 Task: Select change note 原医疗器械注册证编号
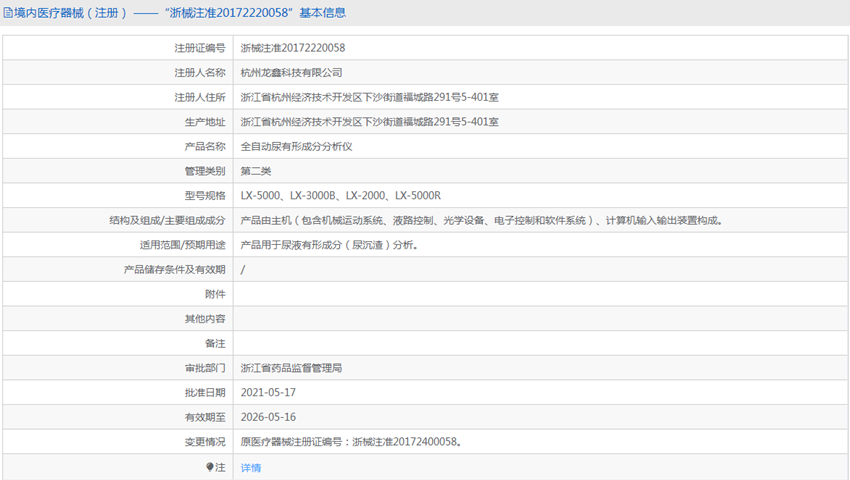[x=351, y=441]
